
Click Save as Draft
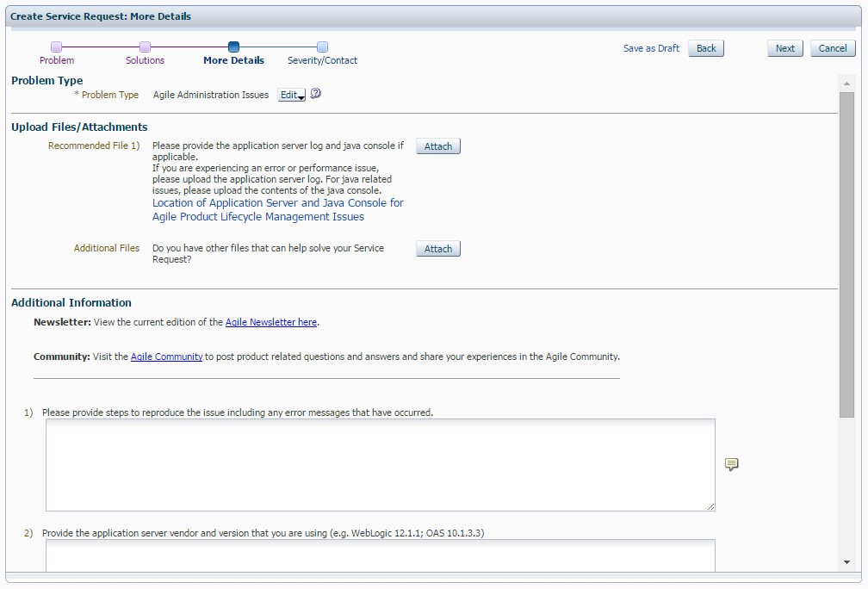tap(651, 48)
